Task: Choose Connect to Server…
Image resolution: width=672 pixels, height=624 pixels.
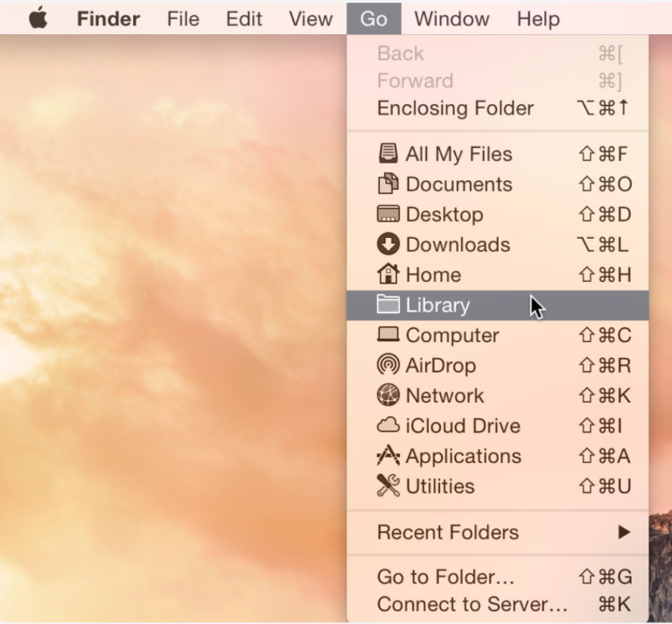Action: (498, 604)
